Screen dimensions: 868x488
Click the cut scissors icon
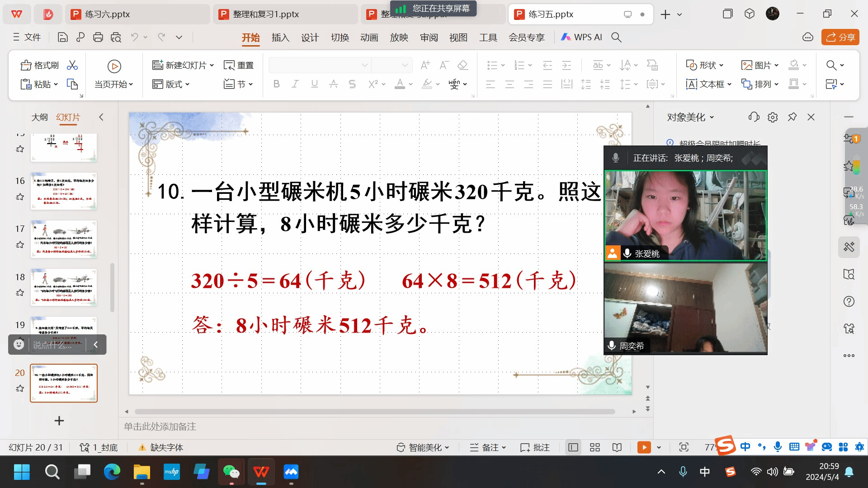point(72,66)
